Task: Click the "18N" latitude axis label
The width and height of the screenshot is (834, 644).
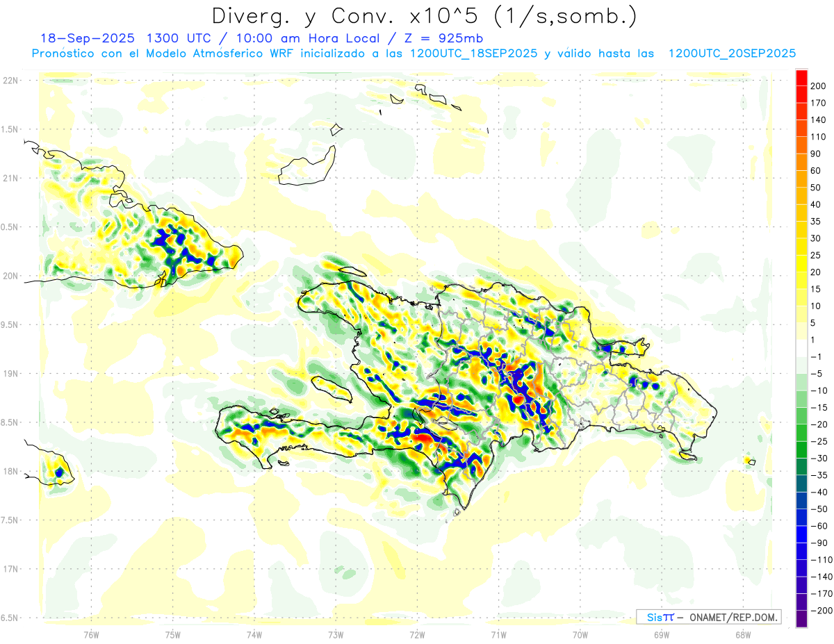Action: pos(10,471)
